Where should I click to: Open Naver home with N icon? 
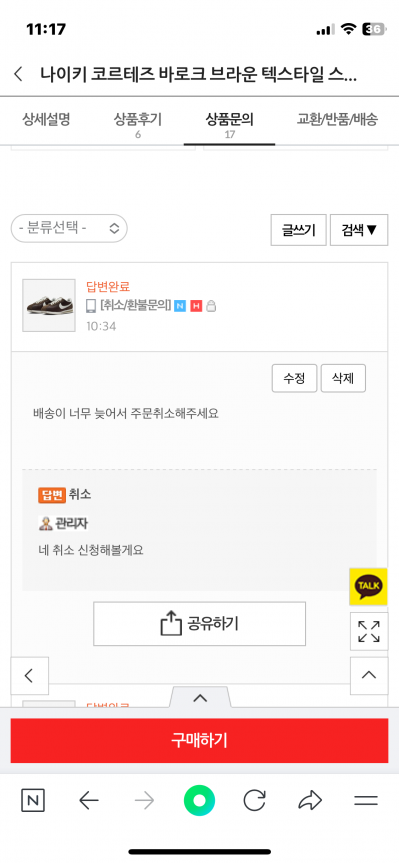pos(33,800)
